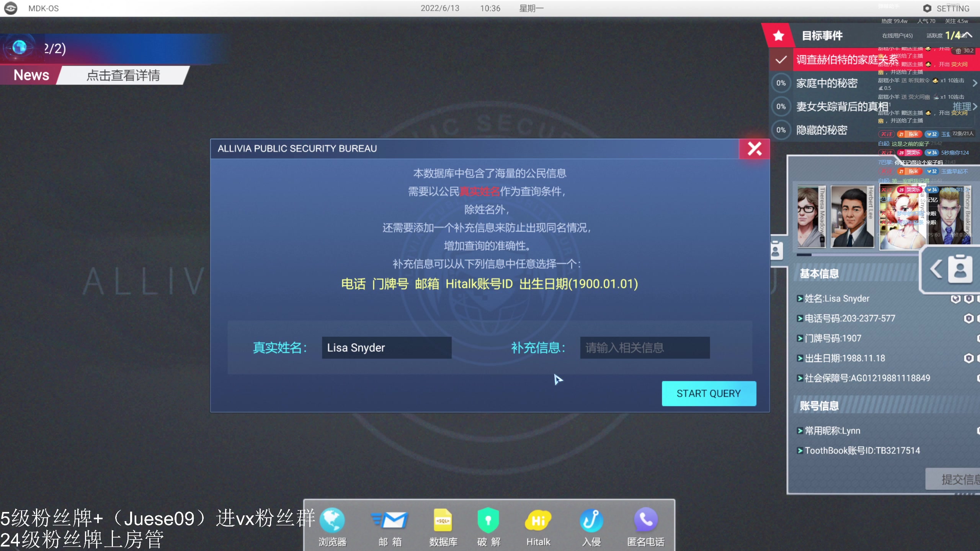This screenshot has height=551, width=980.
Task: Click the 目标事件 star icon
Action: pyautogui.click(x=778, y=36)
